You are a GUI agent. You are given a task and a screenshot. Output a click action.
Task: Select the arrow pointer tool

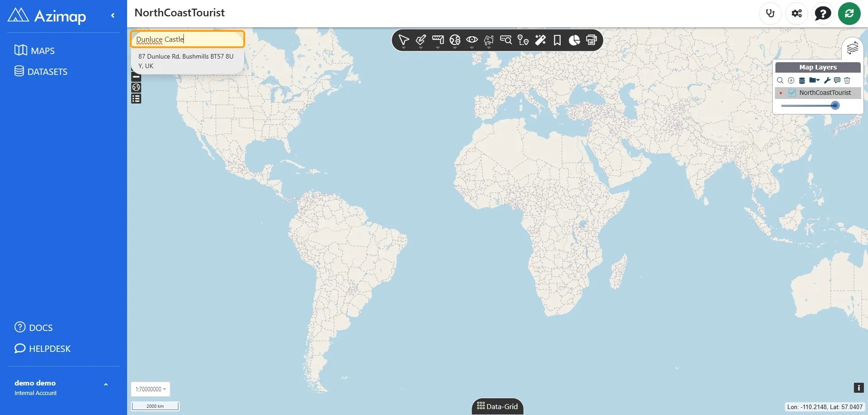pyautogui.click(x=404, y=40)
